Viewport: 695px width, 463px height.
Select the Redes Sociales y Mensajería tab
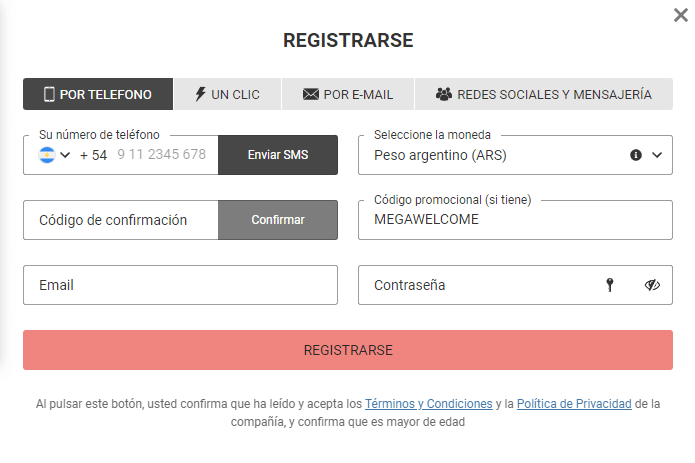pos(543,95)
